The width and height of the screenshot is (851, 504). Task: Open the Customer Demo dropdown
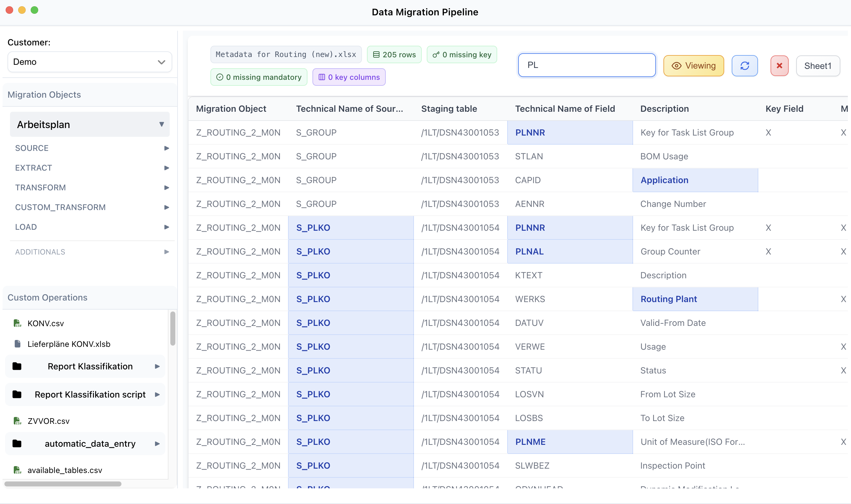tap(89, 62)
